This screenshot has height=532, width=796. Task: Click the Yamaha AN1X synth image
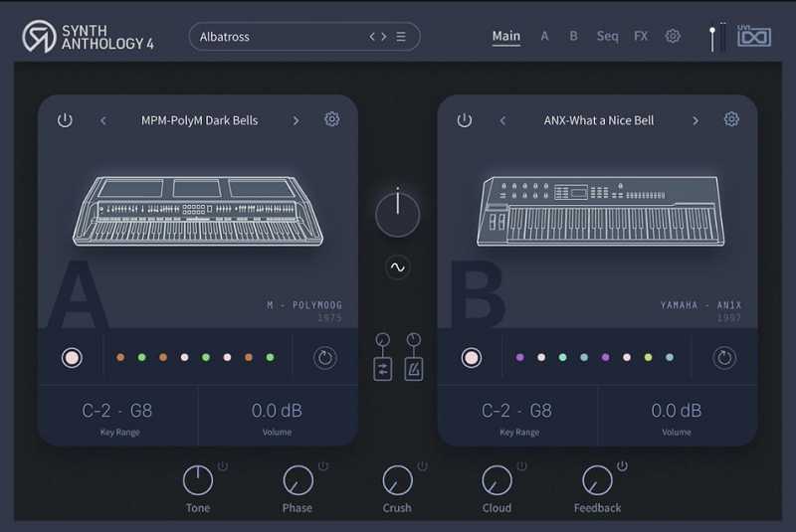601,211
